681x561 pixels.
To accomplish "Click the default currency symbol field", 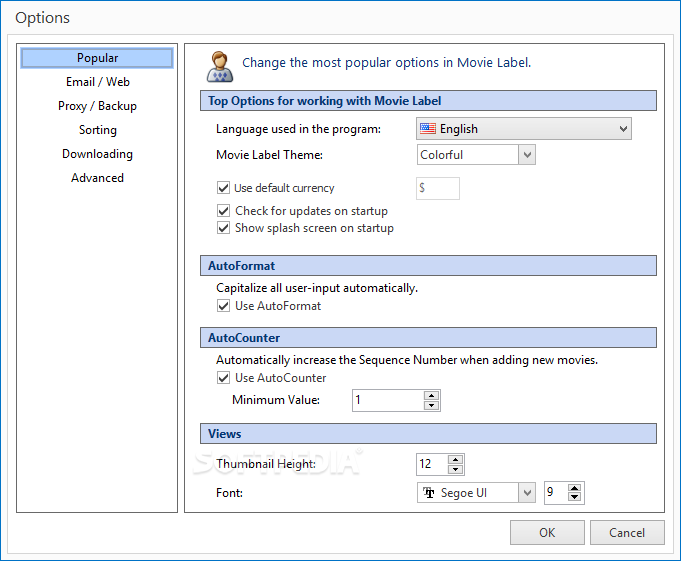I will click(x=438, y=188).
